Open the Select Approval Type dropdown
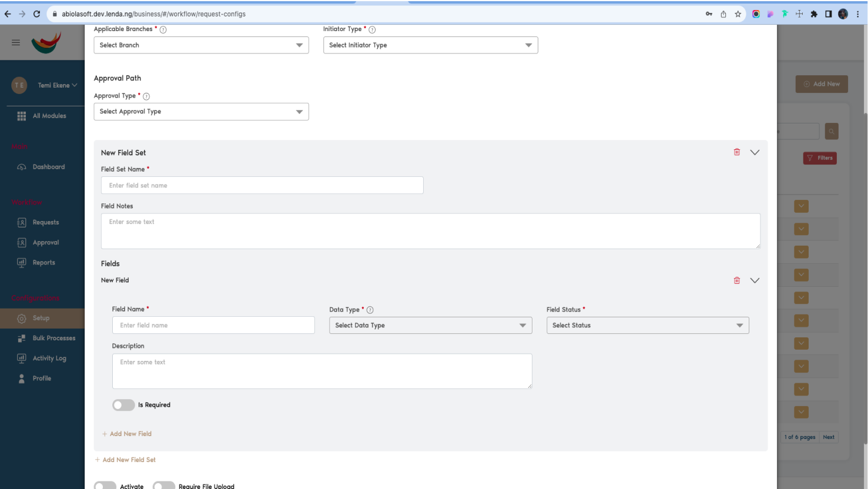 (201, 111)
